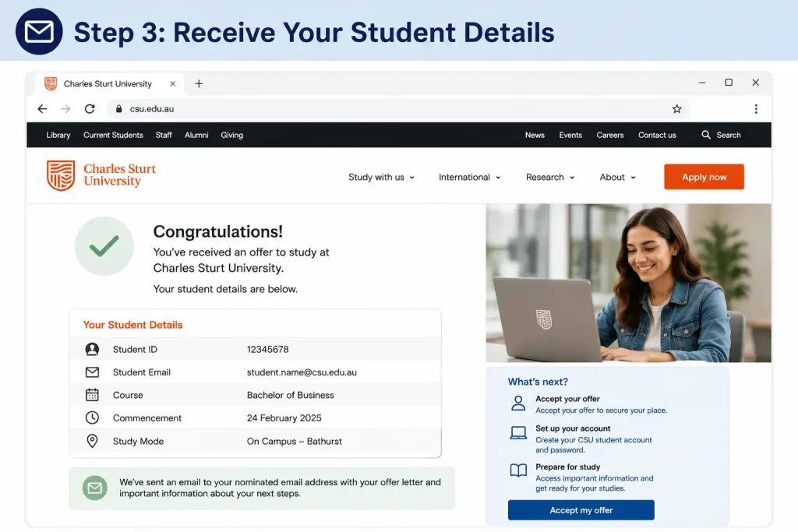Click the green checkmark circle icon
The height and width of the screenshot is (532, 798).
click(x=104, y=246)
